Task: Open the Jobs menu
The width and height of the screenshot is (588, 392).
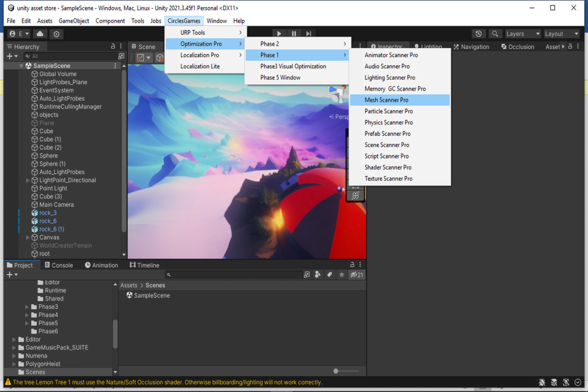Action: [156, 21]
